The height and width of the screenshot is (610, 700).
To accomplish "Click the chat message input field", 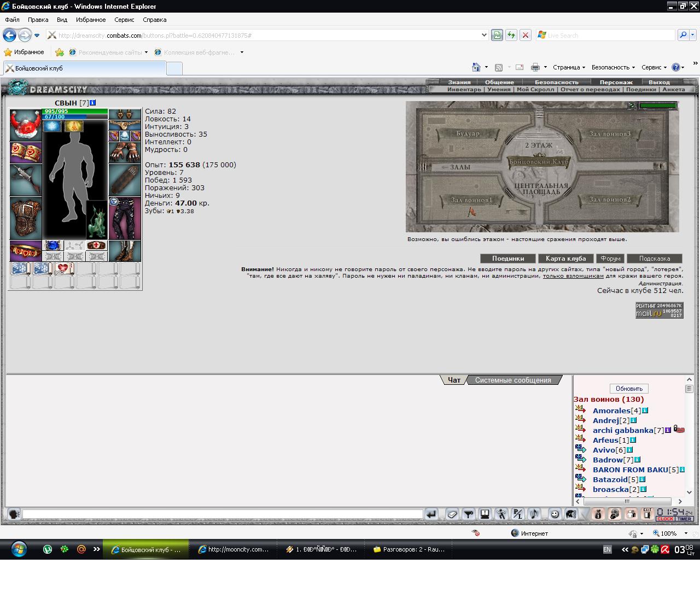I will (223, 514).
